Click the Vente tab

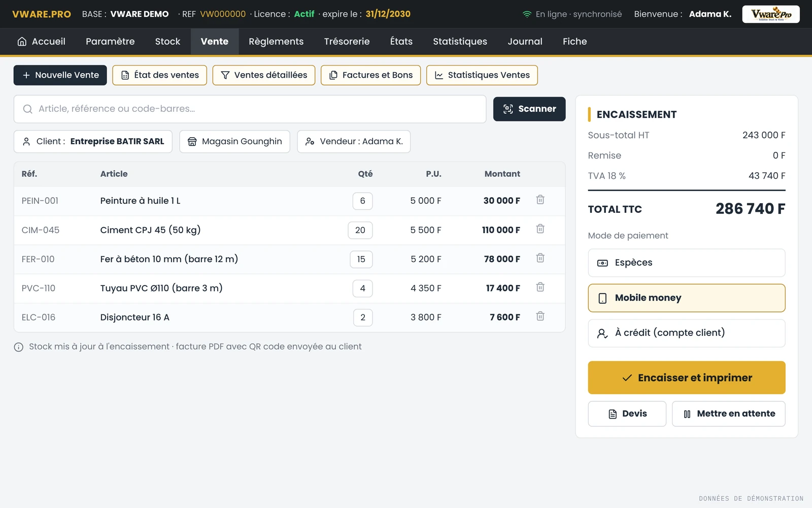215,42
